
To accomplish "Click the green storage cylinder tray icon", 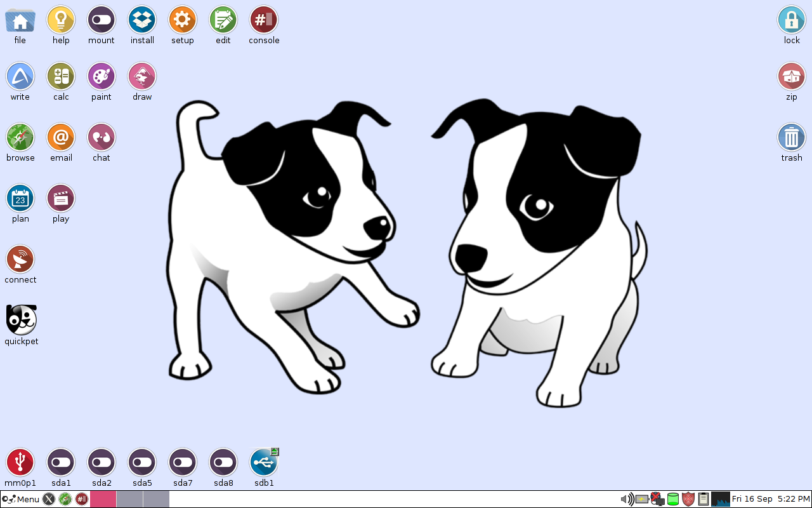I will coord(673,499).
